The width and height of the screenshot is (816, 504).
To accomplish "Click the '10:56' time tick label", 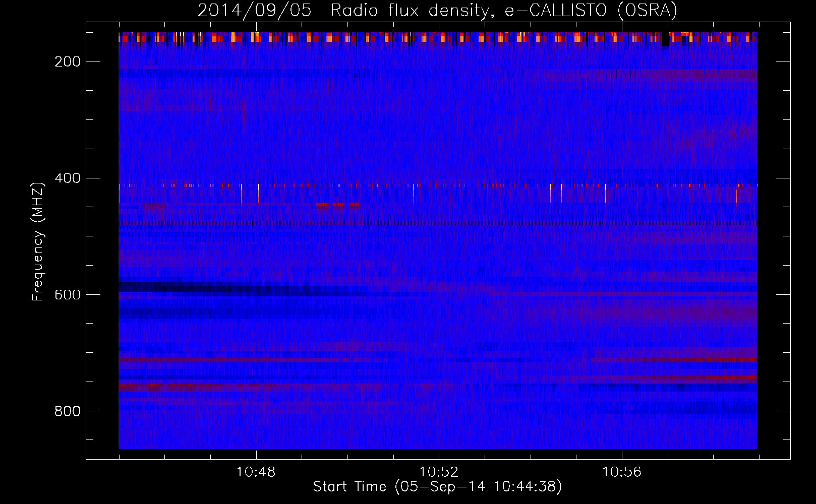I will click(622, 472).
